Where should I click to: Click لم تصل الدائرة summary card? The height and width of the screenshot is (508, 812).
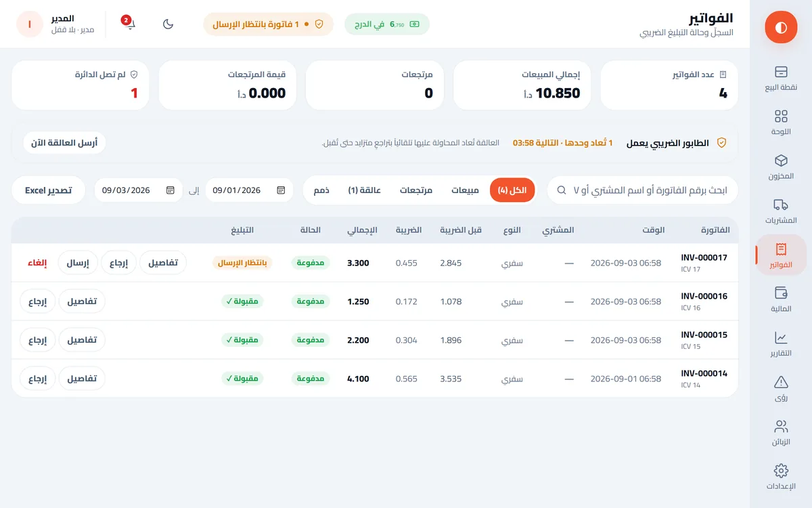[x=81, y=85]
